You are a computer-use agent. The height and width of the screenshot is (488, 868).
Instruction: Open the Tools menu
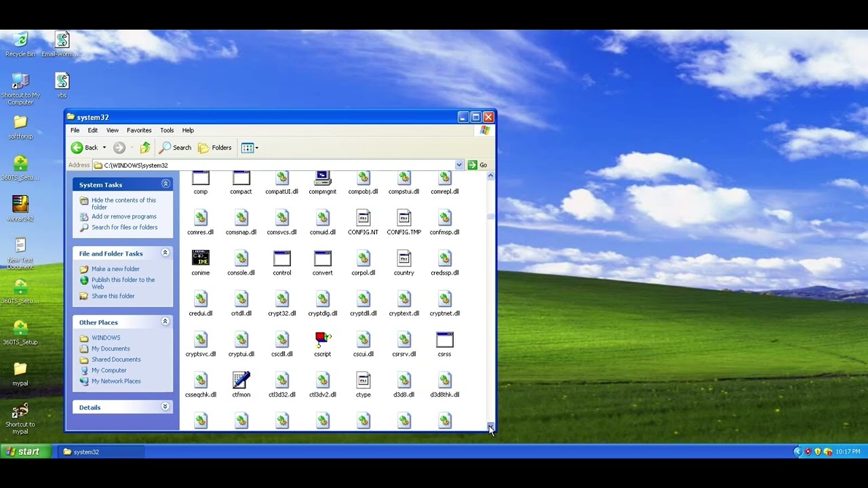point(167,130)
